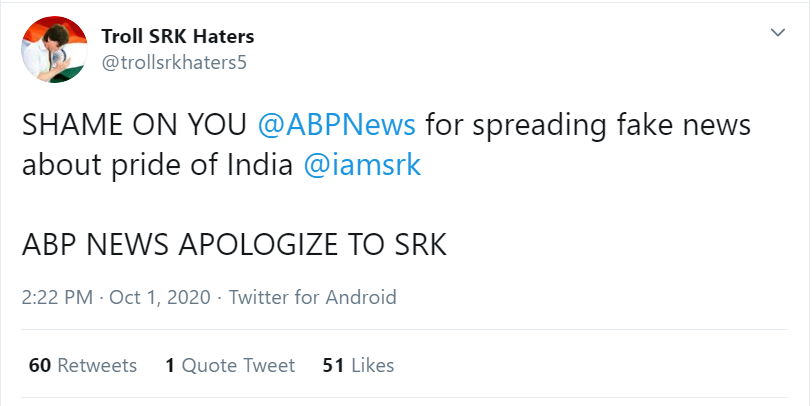The height and width of the screenshot is (406, 812).
Task: Open the @ABPNews mention
Action: (x=338, y=128)
